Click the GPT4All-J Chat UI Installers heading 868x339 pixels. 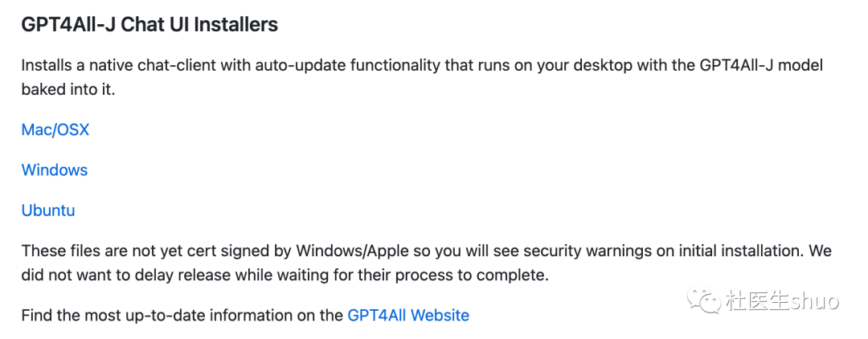click(x=149, y=26)
